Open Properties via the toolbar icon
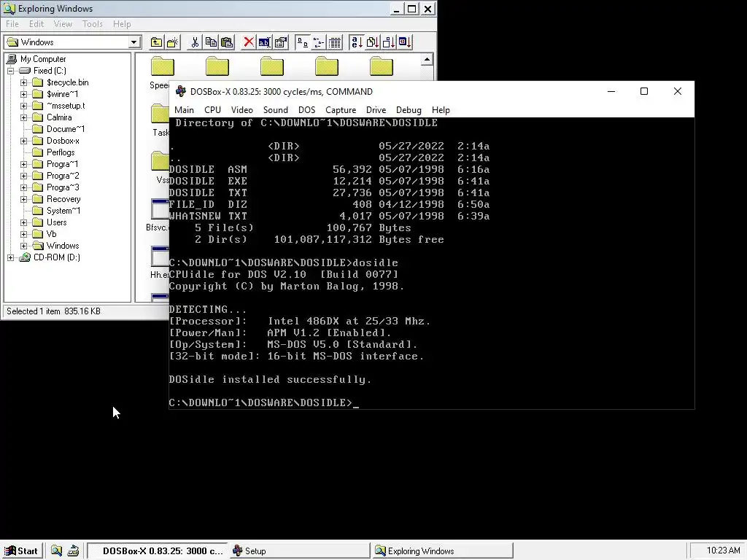Viewport: 747px width, 560px height. [281, 42]
